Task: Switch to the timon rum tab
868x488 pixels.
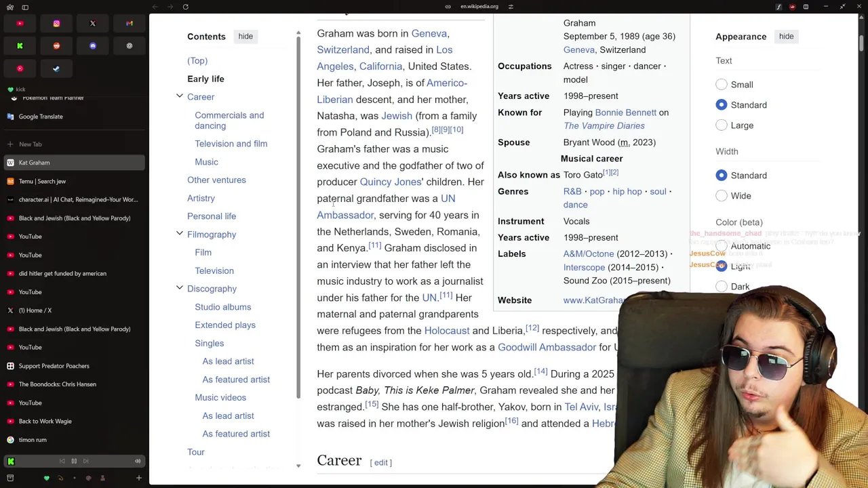Action: pos(73,440)
